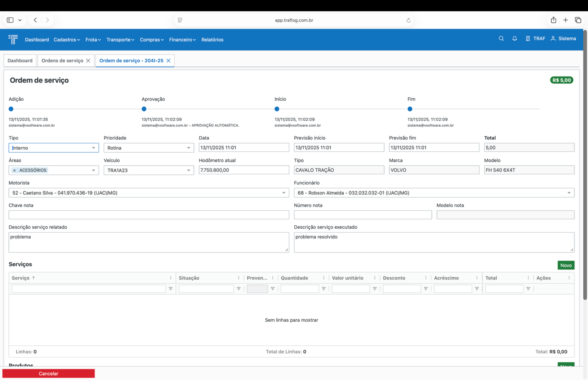Expand the Motorista dropdown
588x380 pixels.
(x=283, y=193)
